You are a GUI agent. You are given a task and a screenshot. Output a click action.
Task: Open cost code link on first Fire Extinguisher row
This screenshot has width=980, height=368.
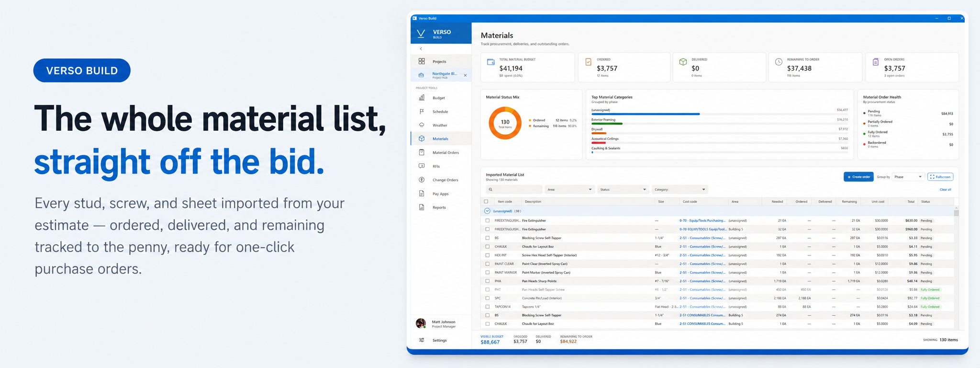click(702, 221)
